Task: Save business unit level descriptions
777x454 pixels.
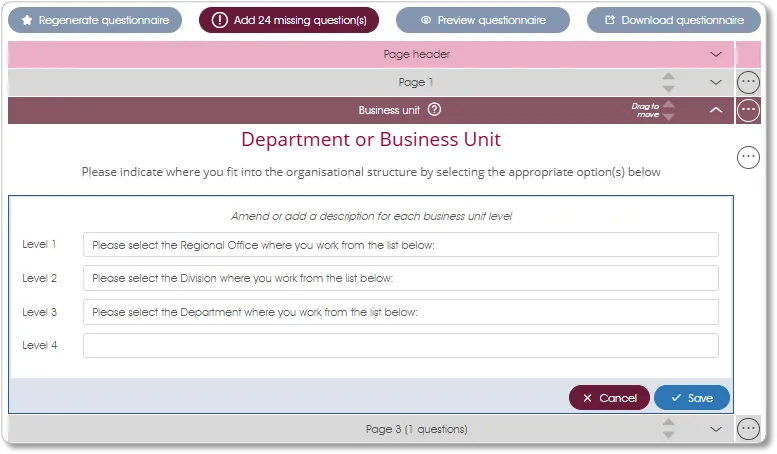Action: tap(692, 398)
